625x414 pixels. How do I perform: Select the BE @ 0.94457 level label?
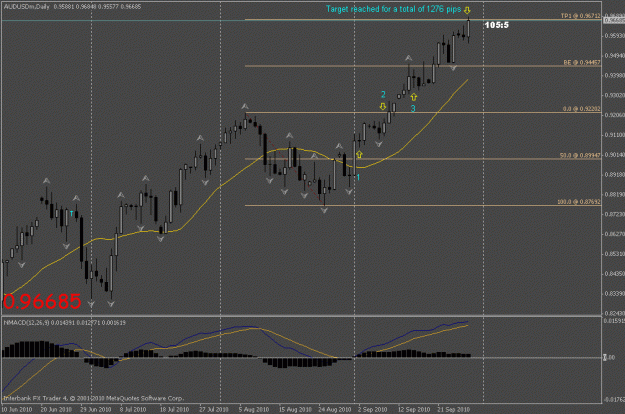[x=582, y=63]
